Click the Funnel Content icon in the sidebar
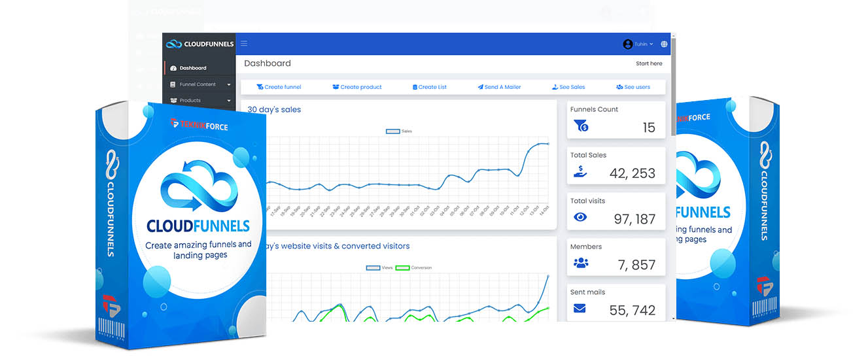The width and height of the screenshot is (868, 359). (173, 84)
